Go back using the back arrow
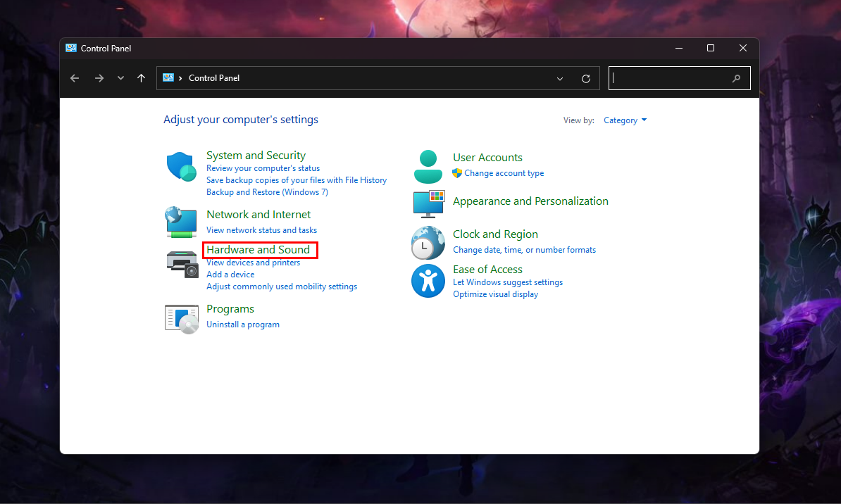 point(75,78)
